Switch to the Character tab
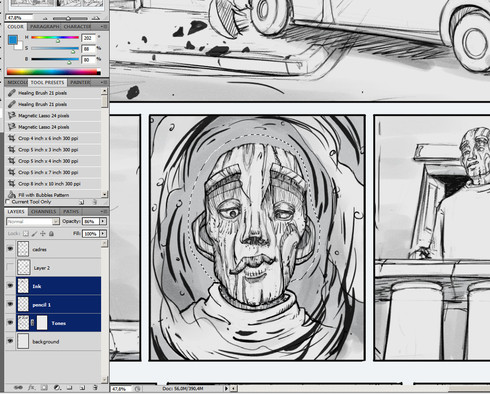 tap(77, 26)
